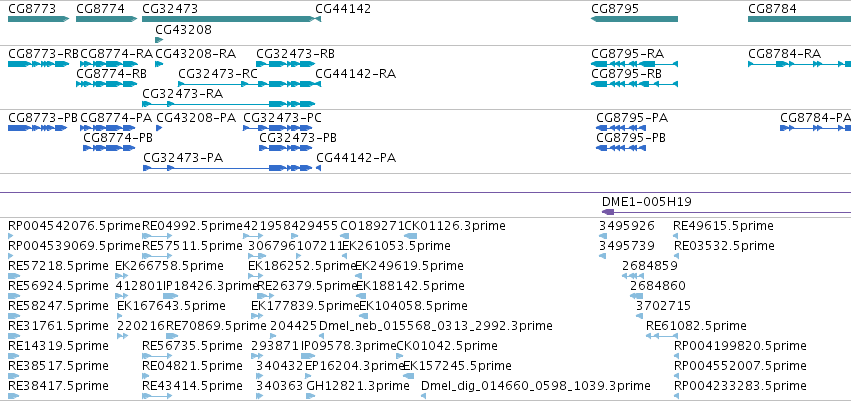The width and height of the screenshot is (851, 401).
Task: Select protein CG8773-PB
Action: [37, 128]
